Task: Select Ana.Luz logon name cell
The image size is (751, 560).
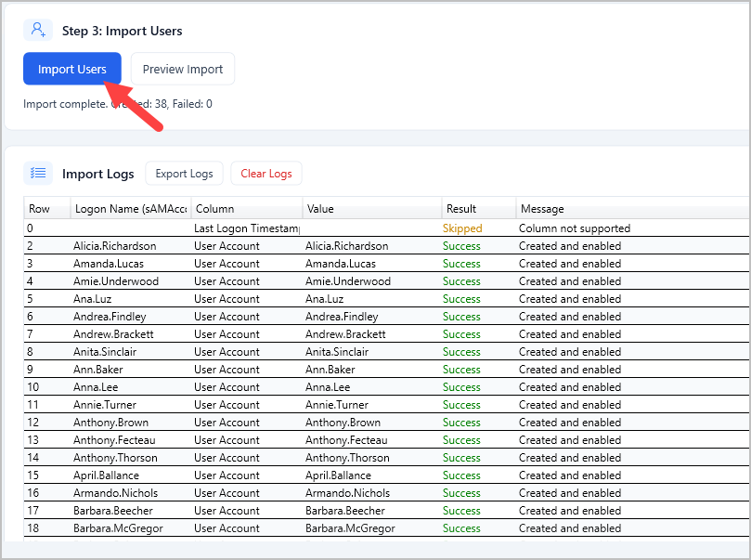Action: 93,299
